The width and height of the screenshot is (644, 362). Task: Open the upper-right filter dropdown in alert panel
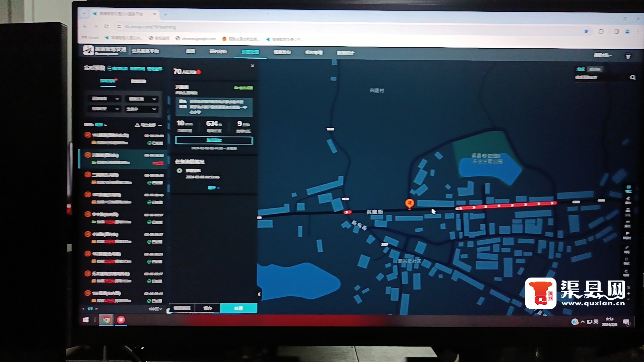click(x=141, y=99)
